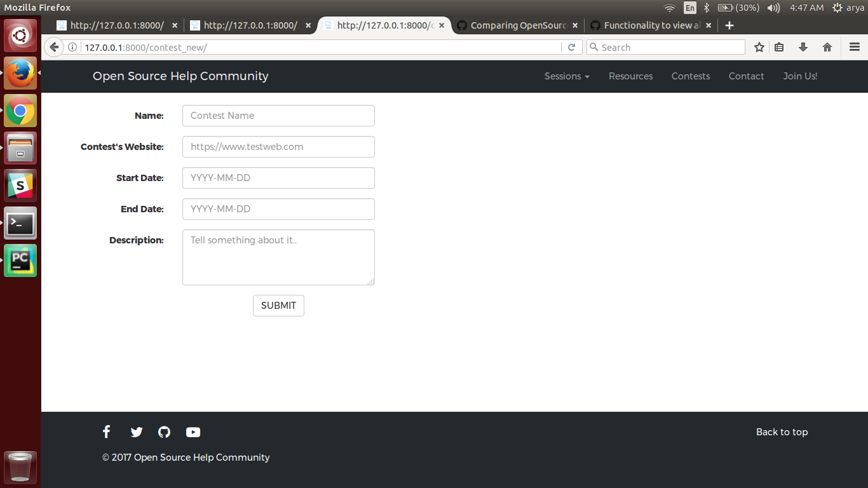Open the downloads arrow icon
This screenshot has width=868, height=488.
803,48
